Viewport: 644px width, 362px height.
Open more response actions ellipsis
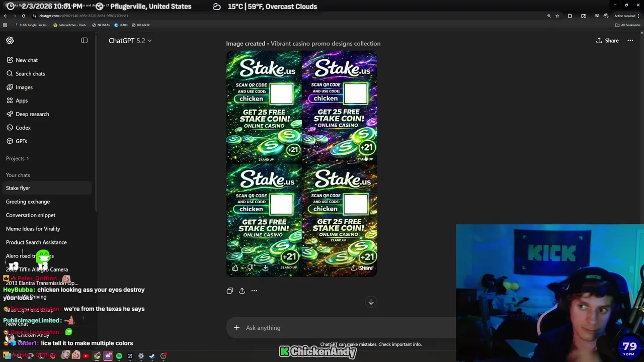254,291
